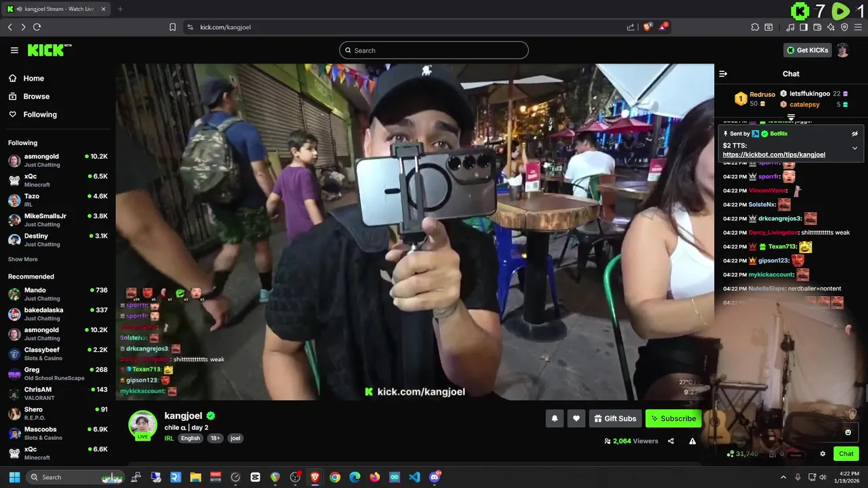Click the IRL category link

pyautogui.click(x=169, y=438)
